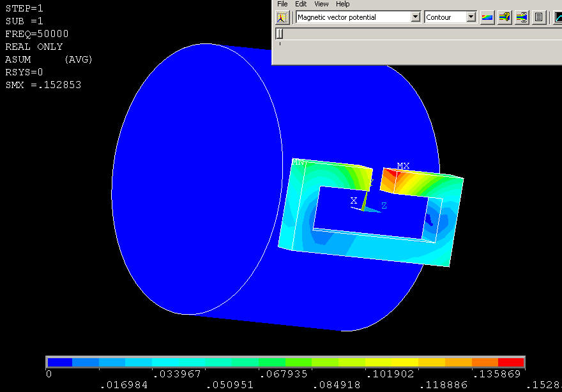Image resolution: width=562 pixels, height=392 pixels.
Task: Click the Contour text field
Action: pyautogui.click(x=444, y=17)
